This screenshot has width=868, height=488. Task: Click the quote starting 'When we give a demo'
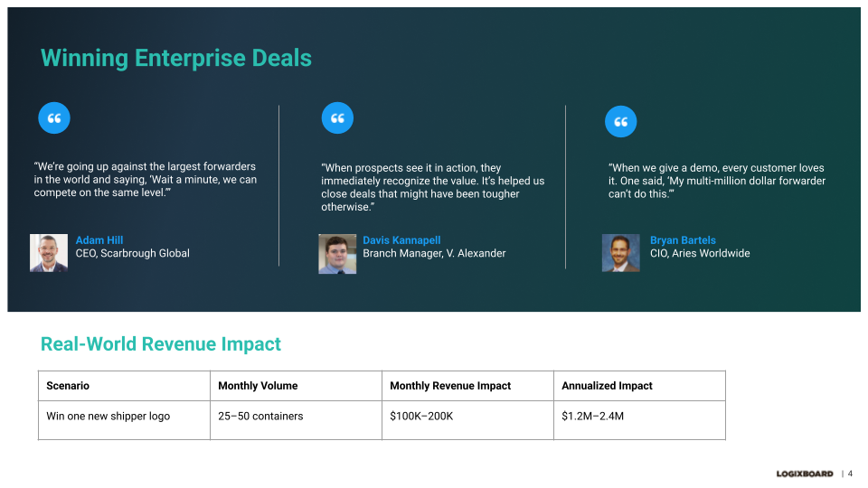tap(717, 181)
